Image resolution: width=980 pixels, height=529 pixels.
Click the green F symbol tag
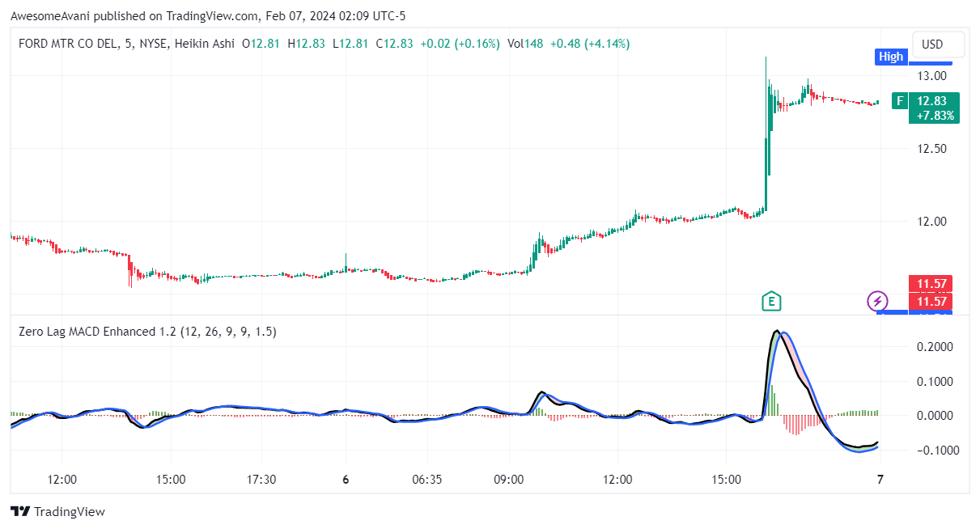[x=898, y=101]
